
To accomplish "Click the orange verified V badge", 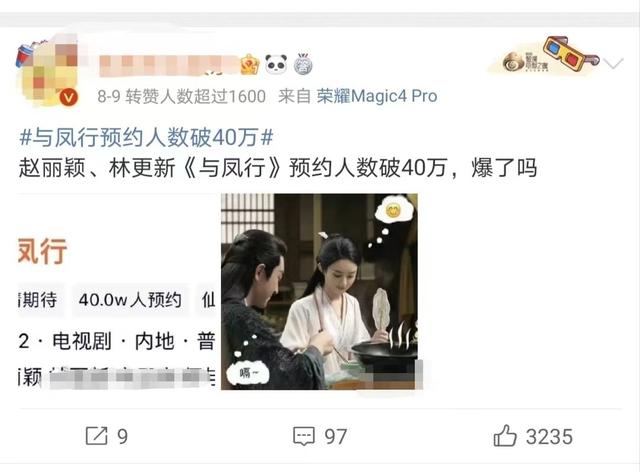I will coord(68,98).
